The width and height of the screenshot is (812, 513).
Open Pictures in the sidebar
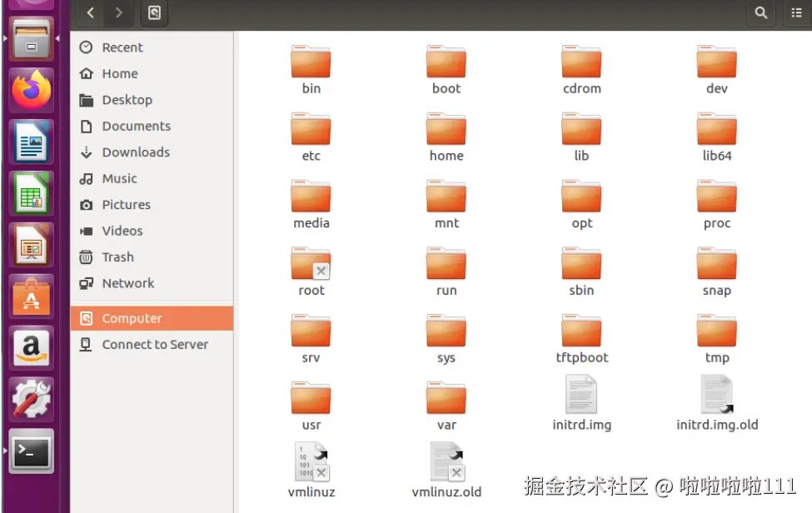pos(152,205)
